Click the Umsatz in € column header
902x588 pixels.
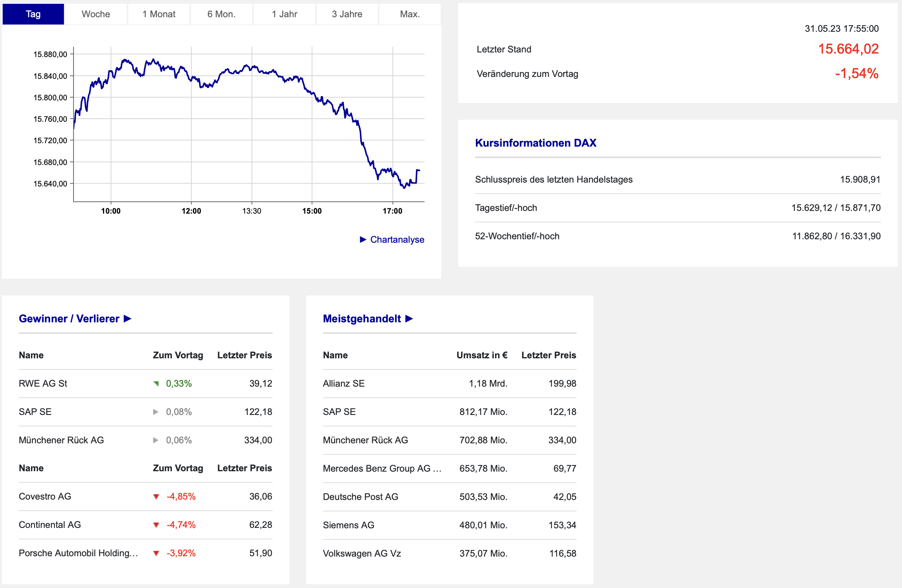pyautogui.click(x=482, y=355)
